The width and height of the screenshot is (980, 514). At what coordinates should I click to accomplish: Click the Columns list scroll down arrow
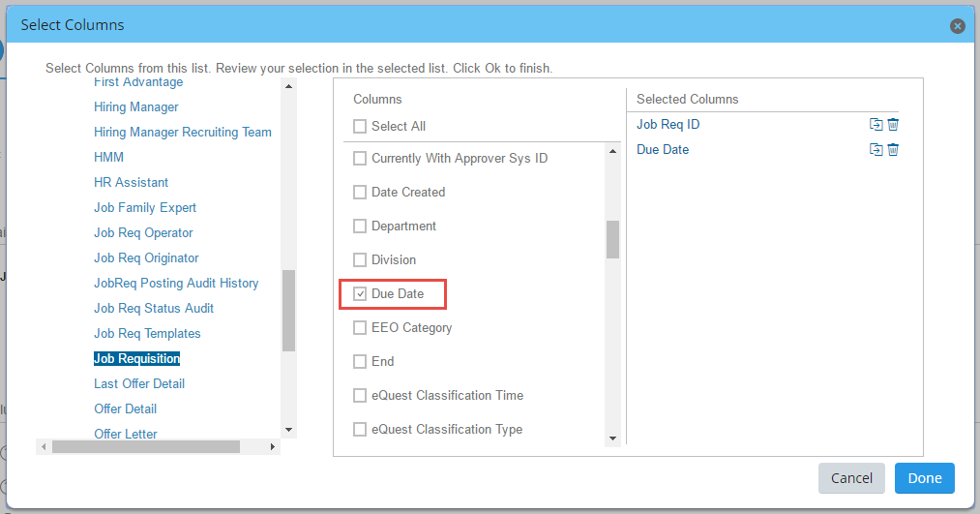[x=612, y=438]
